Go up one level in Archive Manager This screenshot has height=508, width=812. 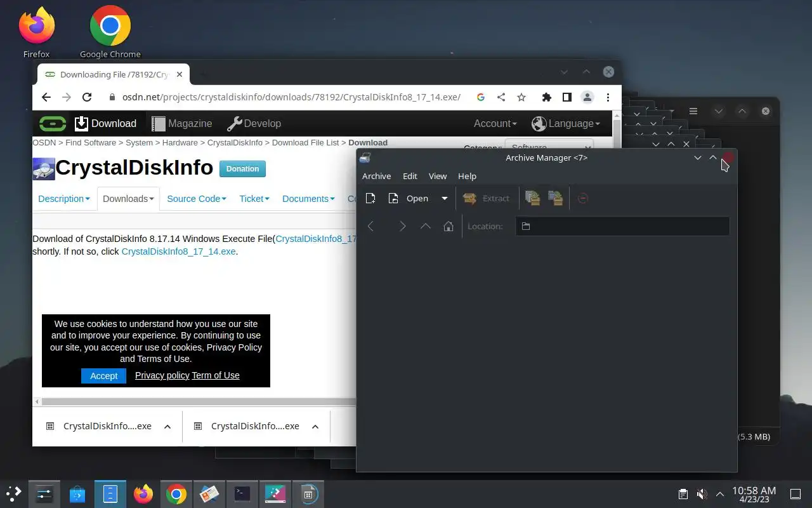pos(426,226)
